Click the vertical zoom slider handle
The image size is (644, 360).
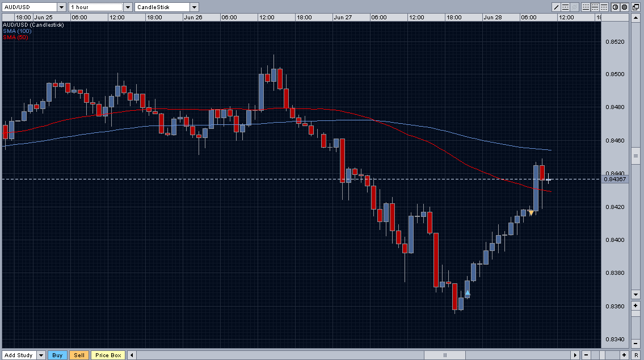click(636, 314)
